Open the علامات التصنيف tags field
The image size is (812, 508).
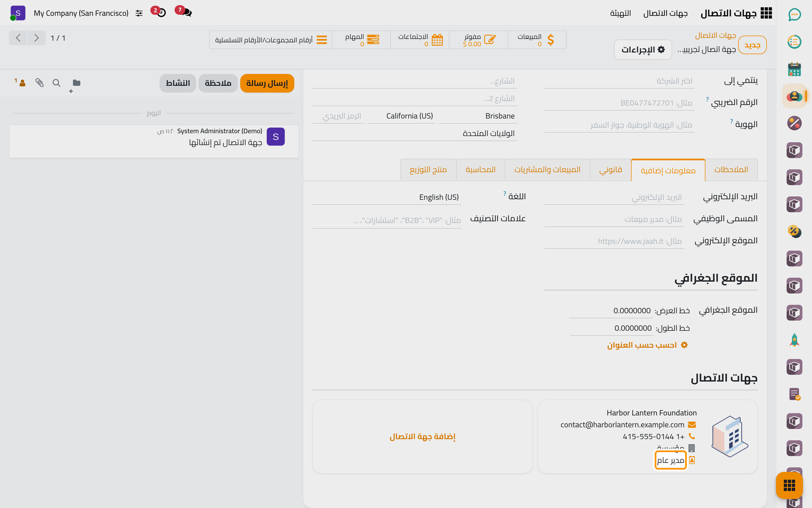(x=387, y=220)
